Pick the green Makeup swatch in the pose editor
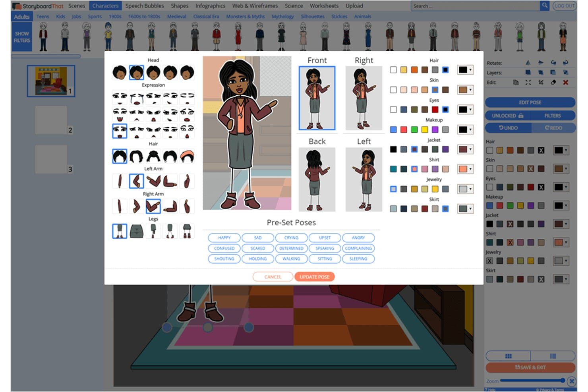The image size is (588, 392). tap(414, 129)
